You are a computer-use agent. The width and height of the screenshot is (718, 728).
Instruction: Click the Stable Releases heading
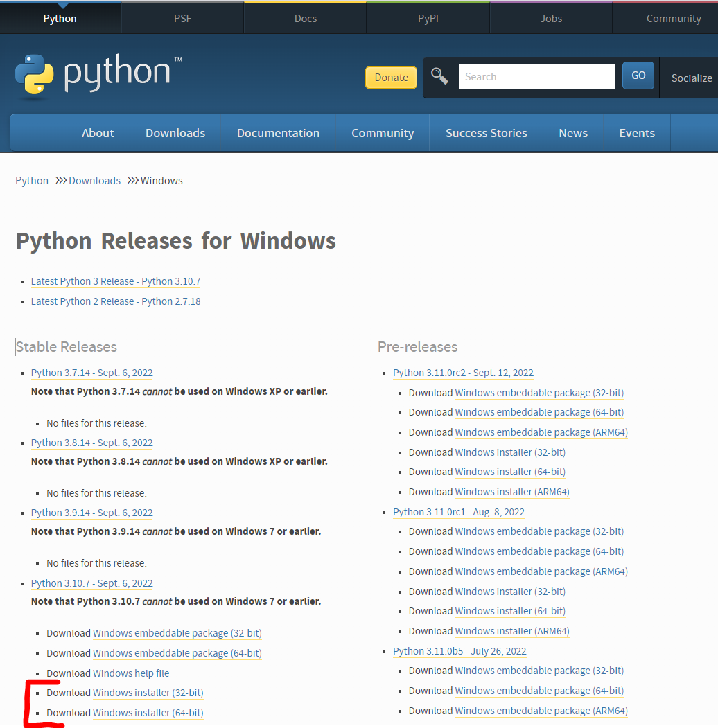[66, 347]
